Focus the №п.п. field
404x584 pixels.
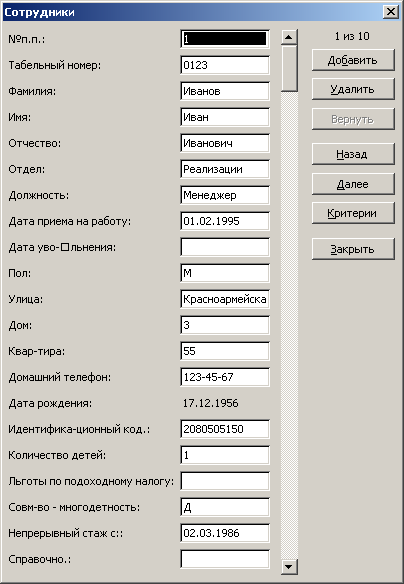(x=225, y=39)
